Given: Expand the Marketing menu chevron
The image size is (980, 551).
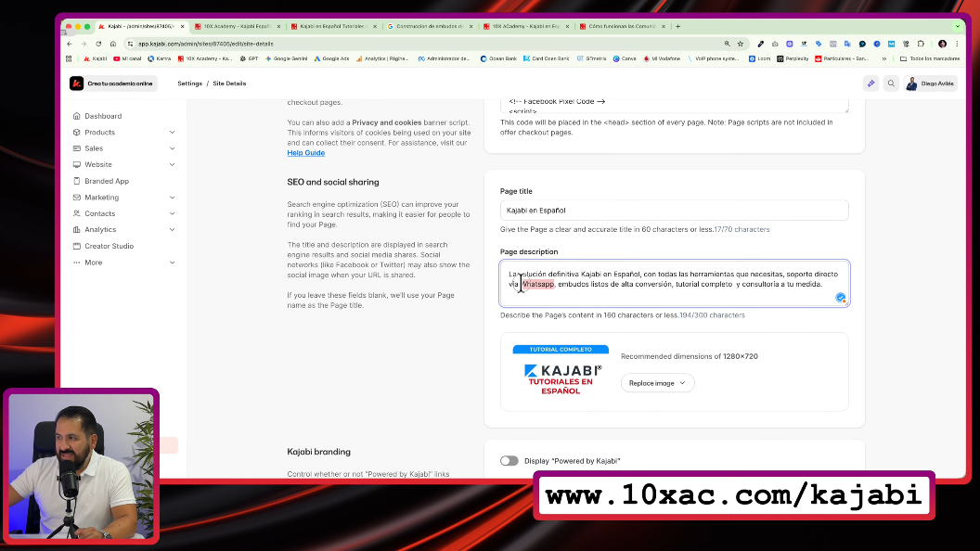Looking at the screenshot, I should click(172, 198).
